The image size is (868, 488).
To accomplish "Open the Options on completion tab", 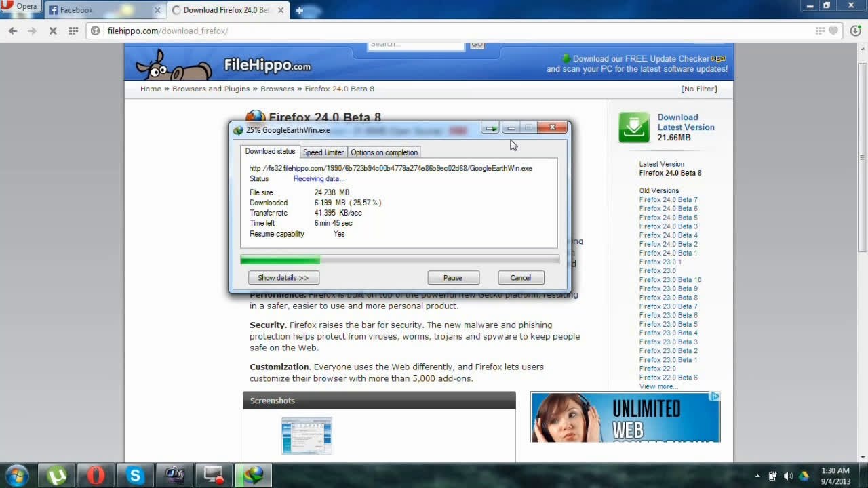I will pyautogui.click(x=384, y=152).
